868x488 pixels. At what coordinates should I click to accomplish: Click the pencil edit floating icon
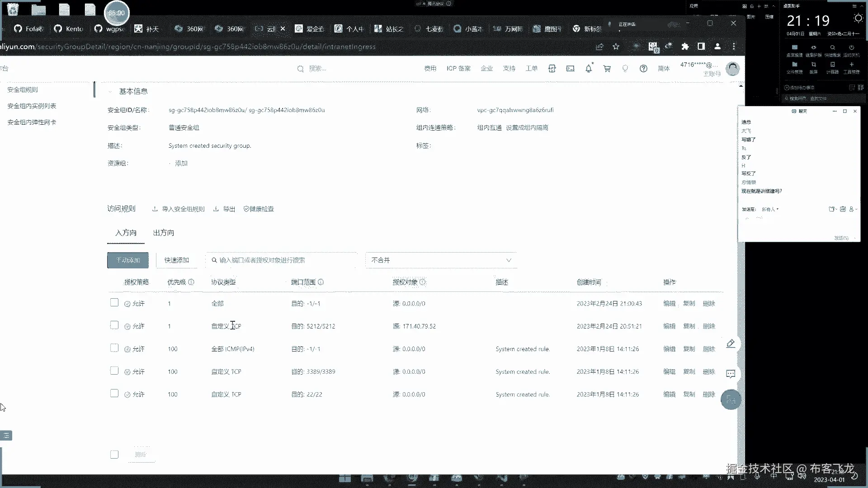click(731, 343)
